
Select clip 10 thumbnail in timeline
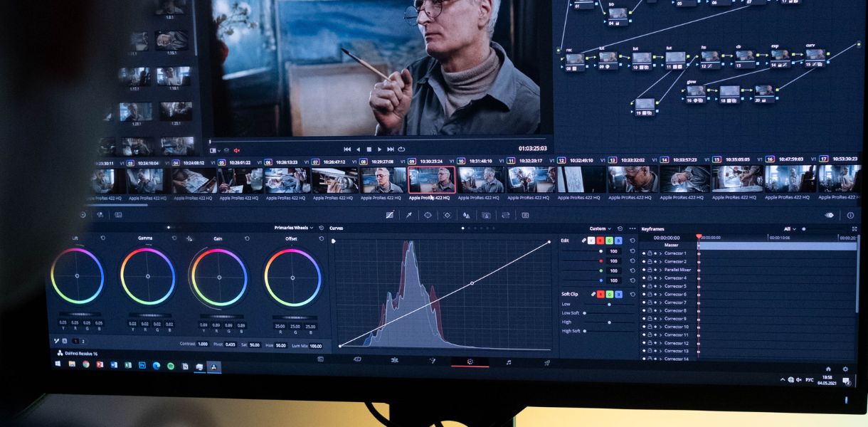point(482,180)
